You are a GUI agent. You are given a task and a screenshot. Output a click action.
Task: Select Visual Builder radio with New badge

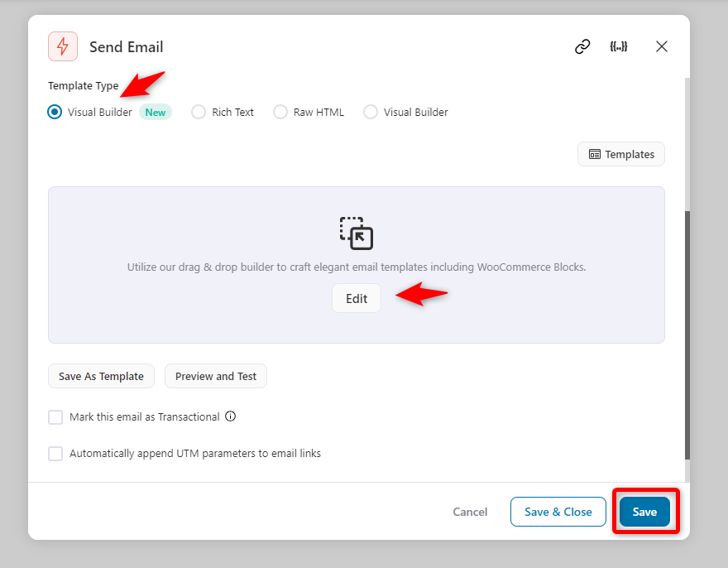(55, 112)
